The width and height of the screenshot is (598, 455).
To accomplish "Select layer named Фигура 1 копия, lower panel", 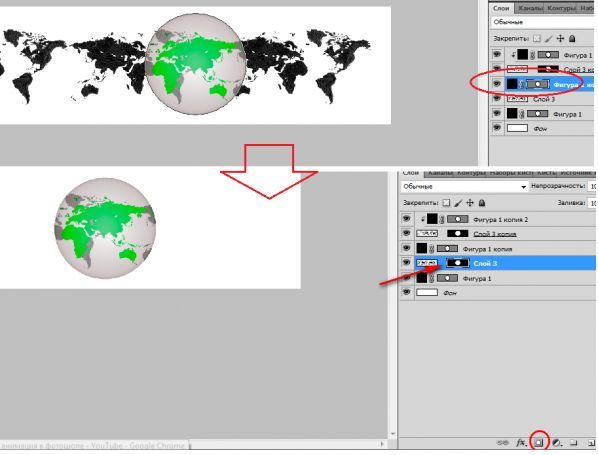I will 487,249.
